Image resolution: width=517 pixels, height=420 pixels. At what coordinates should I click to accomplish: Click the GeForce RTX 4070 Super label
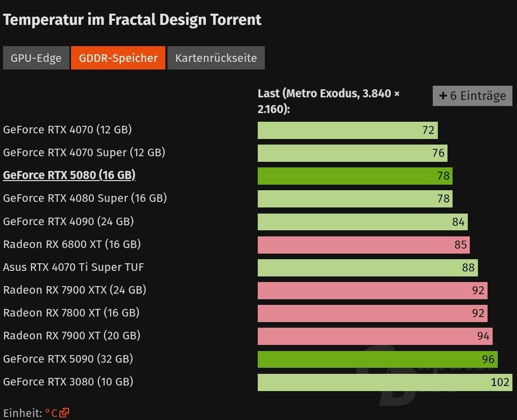[84, 153]
